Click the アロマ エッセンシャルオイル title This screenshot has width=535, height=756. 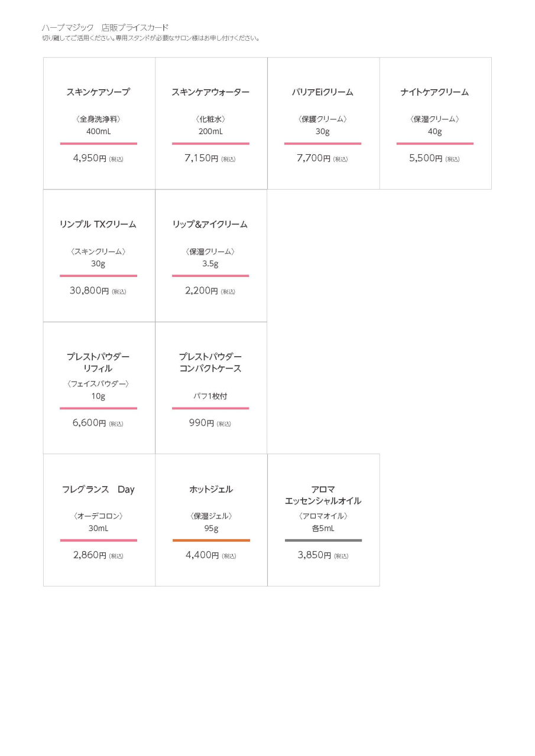[323, 495]
